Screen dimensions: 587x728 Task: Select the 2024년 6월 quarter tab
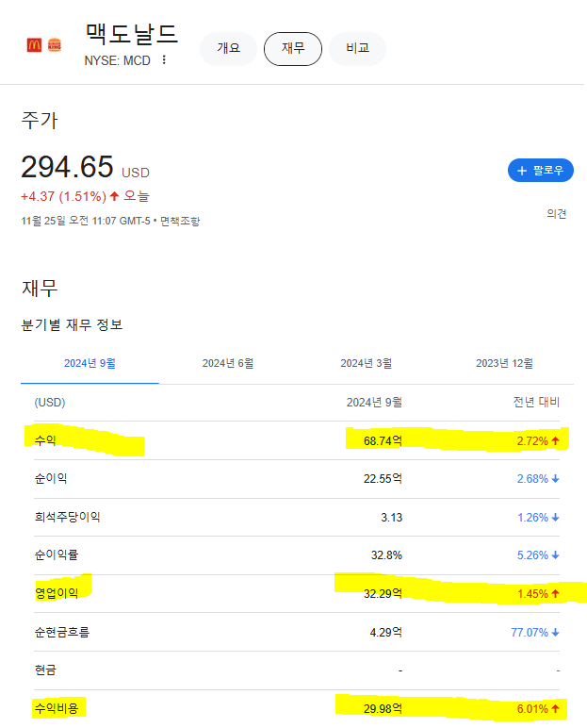[x=228, y=364]
